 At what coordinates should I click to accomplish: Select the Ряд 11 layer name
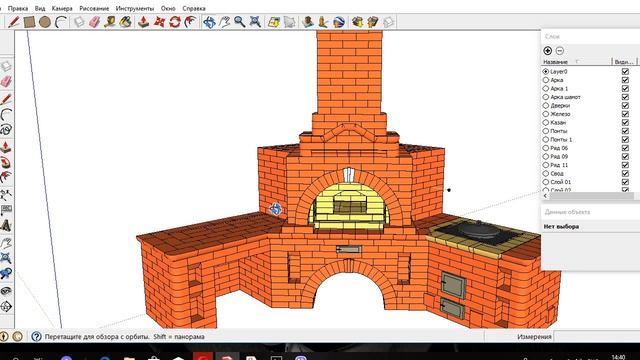pyautogui.click(x=559, y=165)
